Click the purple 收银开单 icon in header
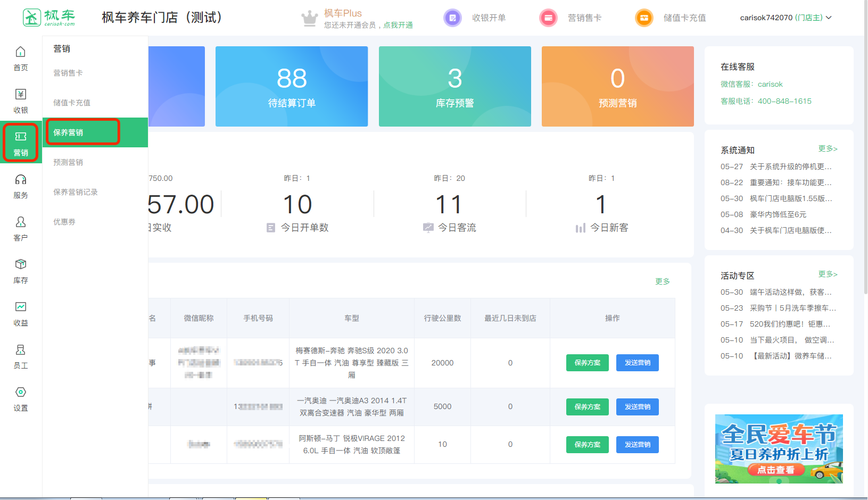 (x=452, y=18)
